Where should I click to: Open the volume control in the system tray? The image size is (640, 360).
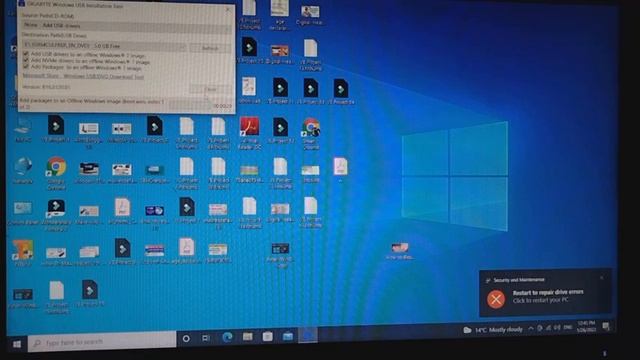pos(557,327)
